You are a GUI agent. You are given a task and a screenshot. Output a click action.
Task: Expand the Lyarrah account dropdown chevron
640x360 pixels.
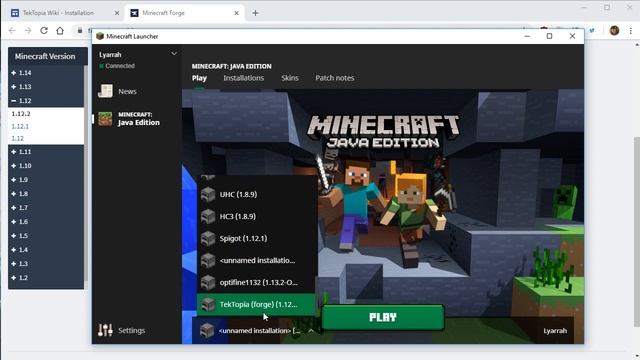pos(174,54)
